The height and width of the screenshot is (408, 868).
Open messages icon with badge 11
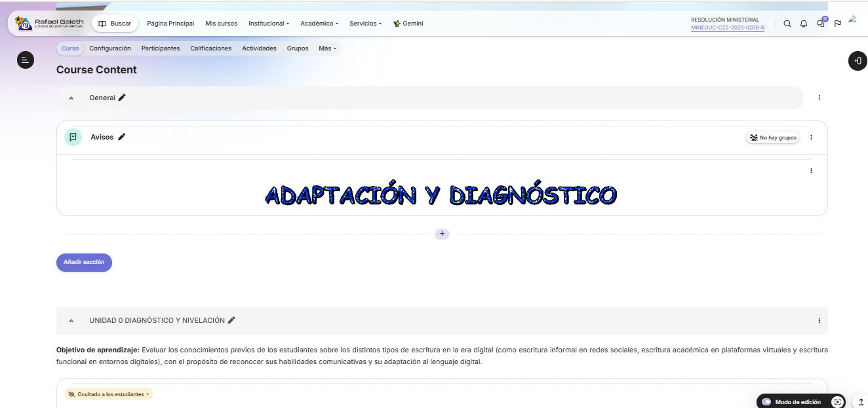[x=821, y=24]
